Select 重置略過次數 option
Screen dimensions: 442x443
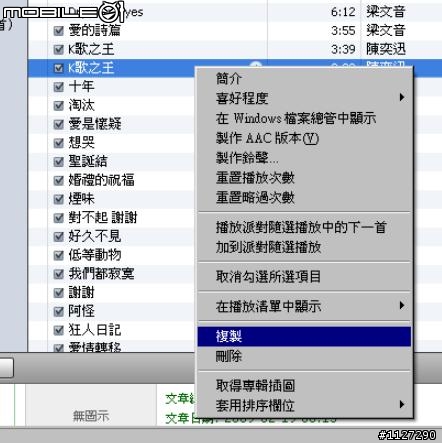(x=304, y=197)
